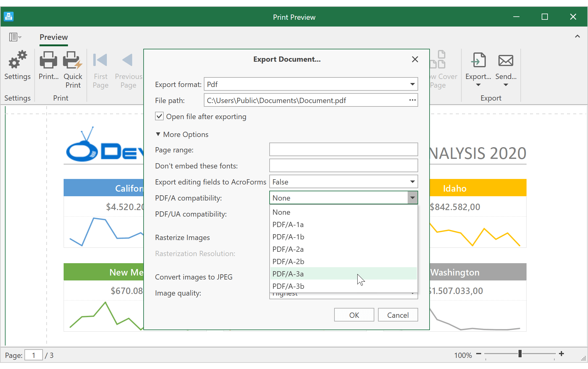Dismiss the dialog with Cancel

pos(398,315)
